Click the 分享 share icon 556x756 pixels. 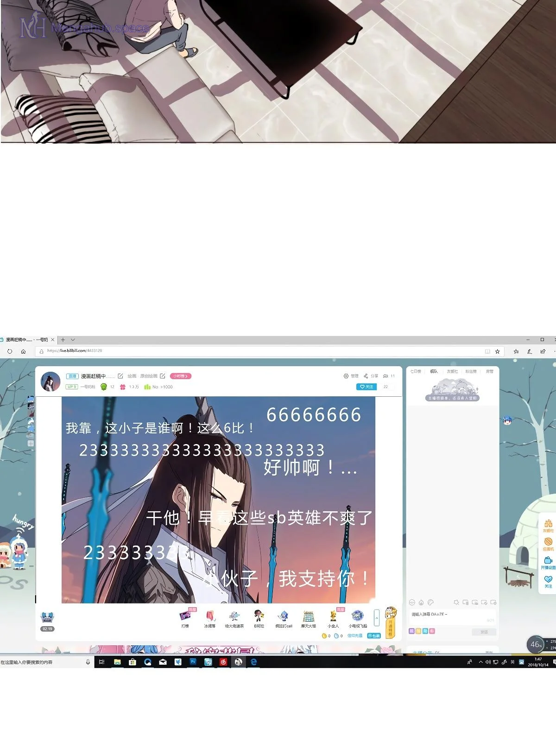[x=366, y=376]
